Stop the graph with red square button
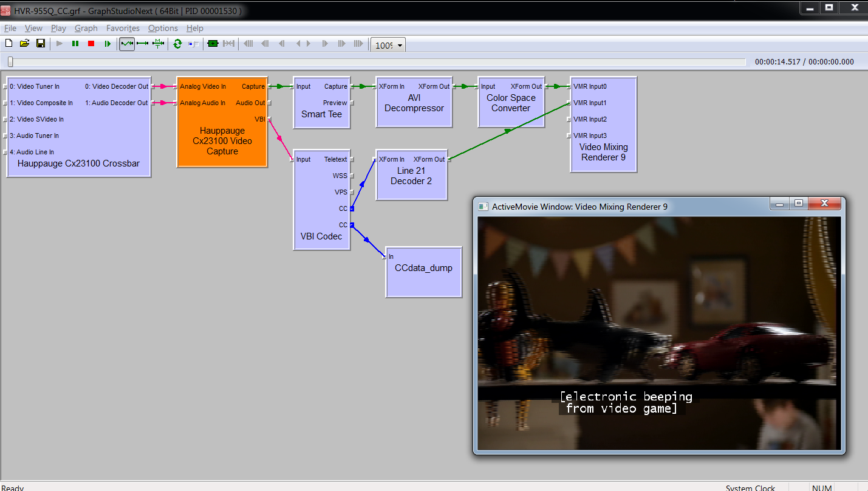Image resolution: width=868 pixels, height=491 pixels. 91,44
